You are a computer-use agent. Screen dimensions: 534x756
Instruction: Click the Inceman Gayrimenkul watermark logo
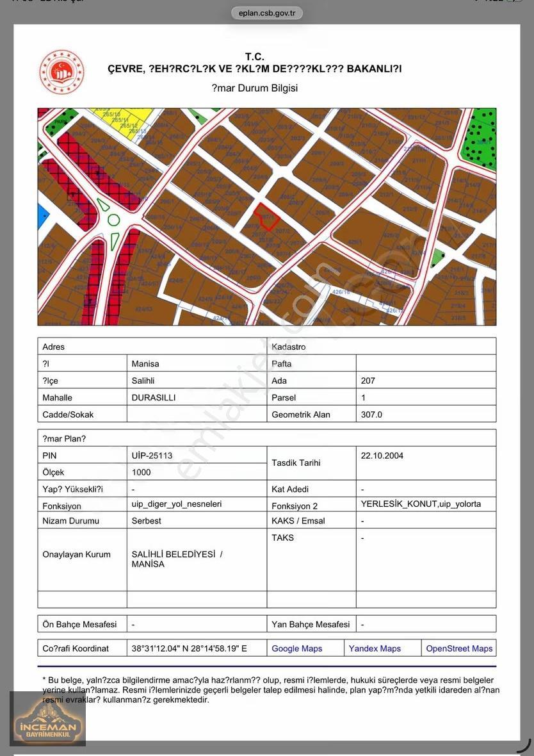click(x=48, y=718)
